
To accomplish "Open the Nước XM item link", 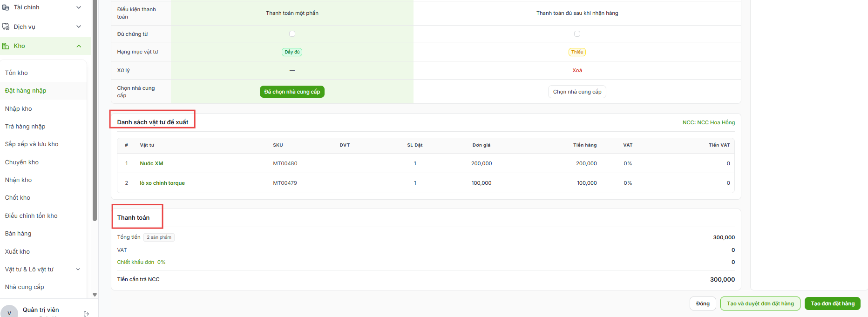I will point(151,163).
